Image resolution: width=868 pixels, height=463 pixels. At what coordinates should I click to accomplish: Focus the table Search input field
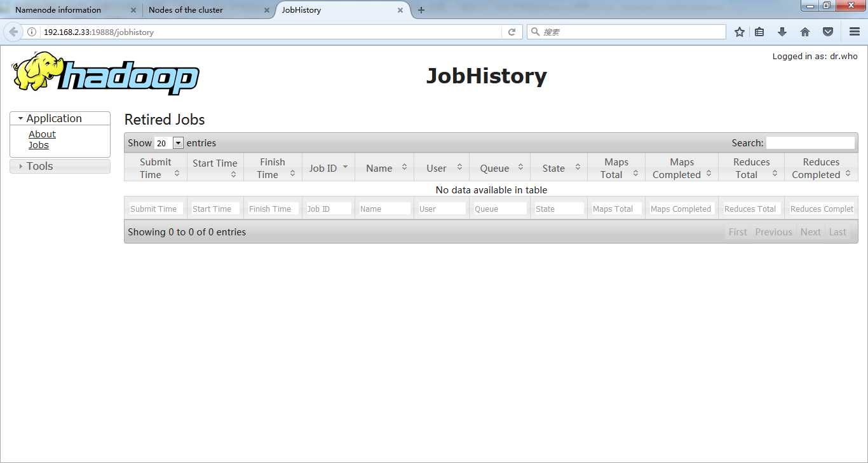(x=810, y=143)
